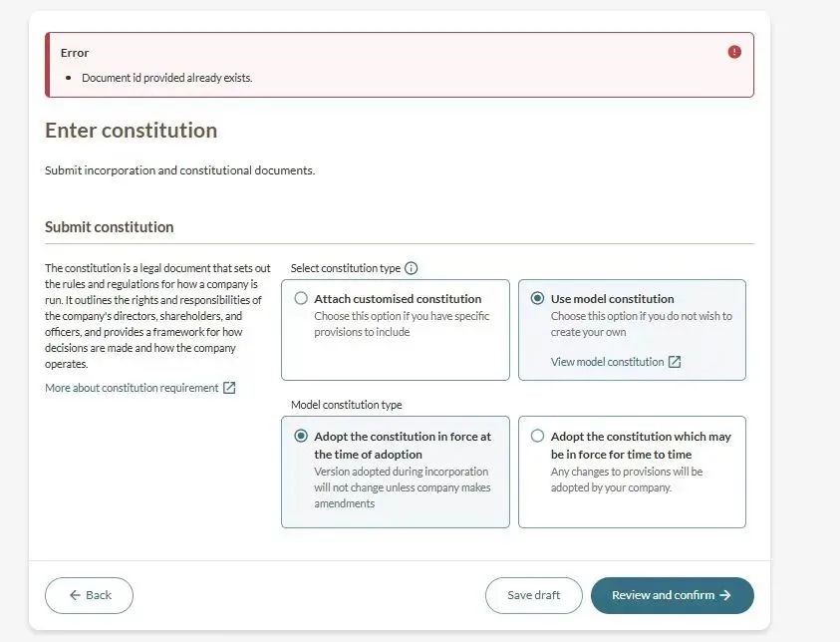Click the Error message banner

point(399,65)
